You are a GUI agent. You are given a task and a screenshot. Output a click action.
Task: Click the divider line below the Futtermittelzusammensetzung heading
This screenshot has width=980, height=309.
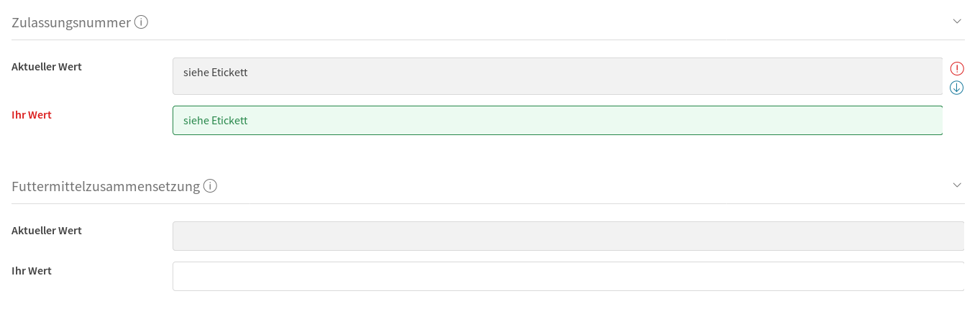tap(489, 203)
